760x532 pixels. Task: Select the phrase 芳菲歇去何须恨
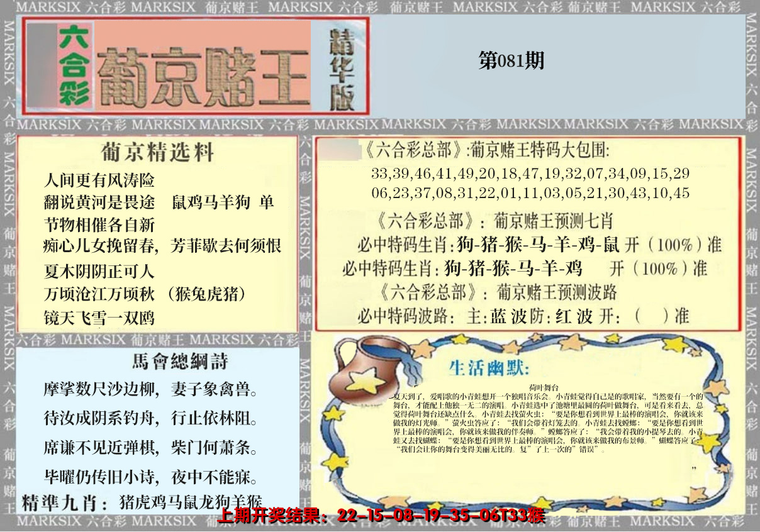(x=226, y=246)
